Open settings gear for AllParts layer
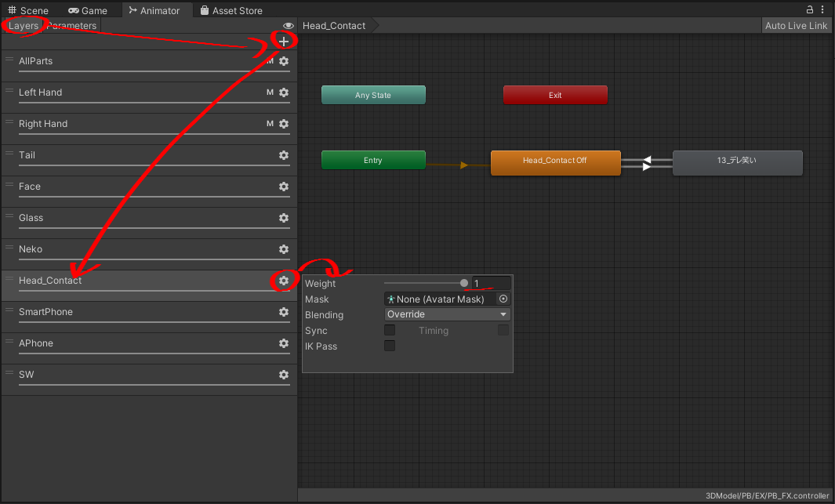 (284, 61)
